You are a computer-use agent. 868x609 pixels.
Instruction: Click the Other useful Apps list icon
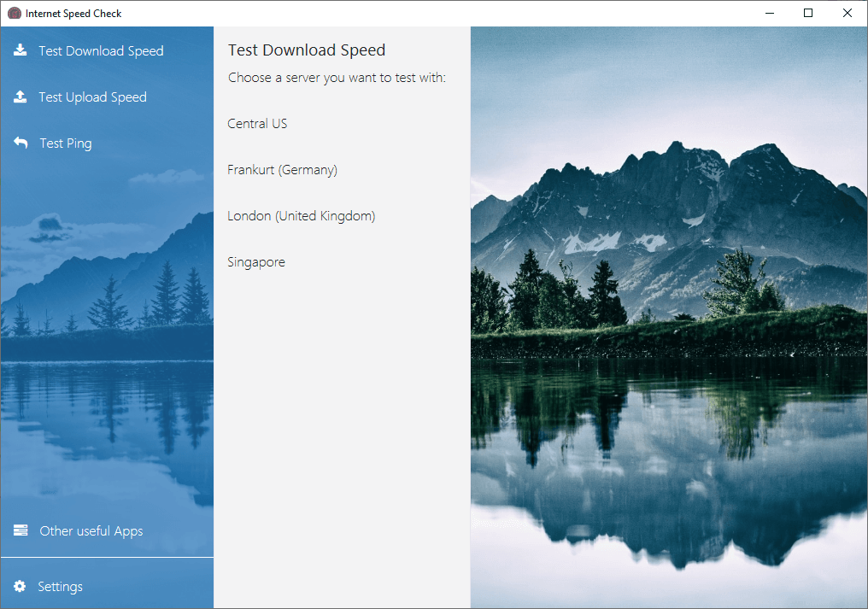[21, 530]
